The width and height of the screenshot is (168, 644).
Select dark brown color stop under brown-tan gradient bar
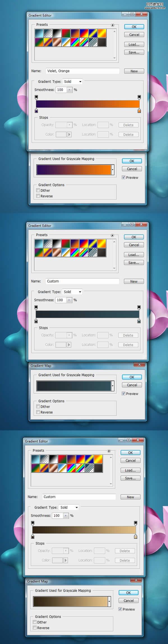pos(33,536)
